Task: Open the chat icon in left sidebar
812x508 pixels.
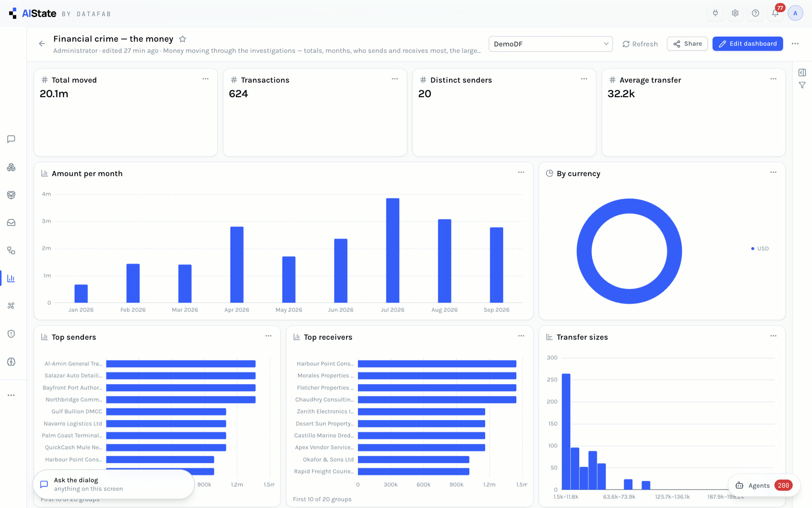Action: pyautogui.click(x=11, y=139)
